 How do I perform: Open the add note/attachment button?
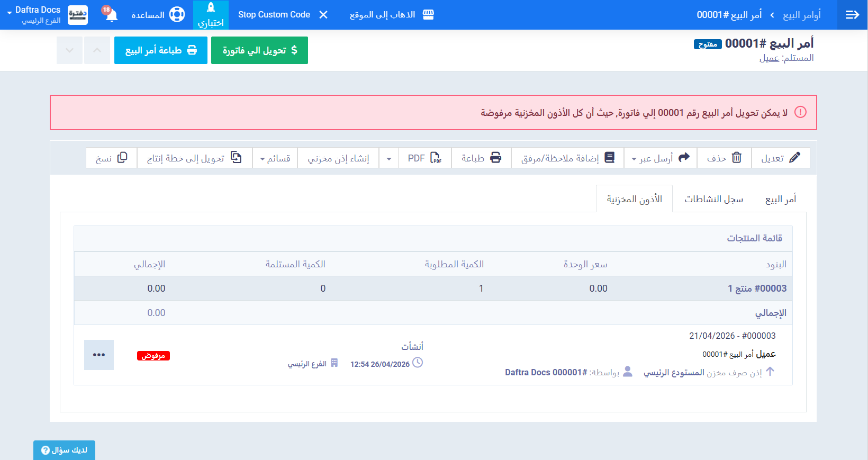pyautogui.click(x=567, y=158)
